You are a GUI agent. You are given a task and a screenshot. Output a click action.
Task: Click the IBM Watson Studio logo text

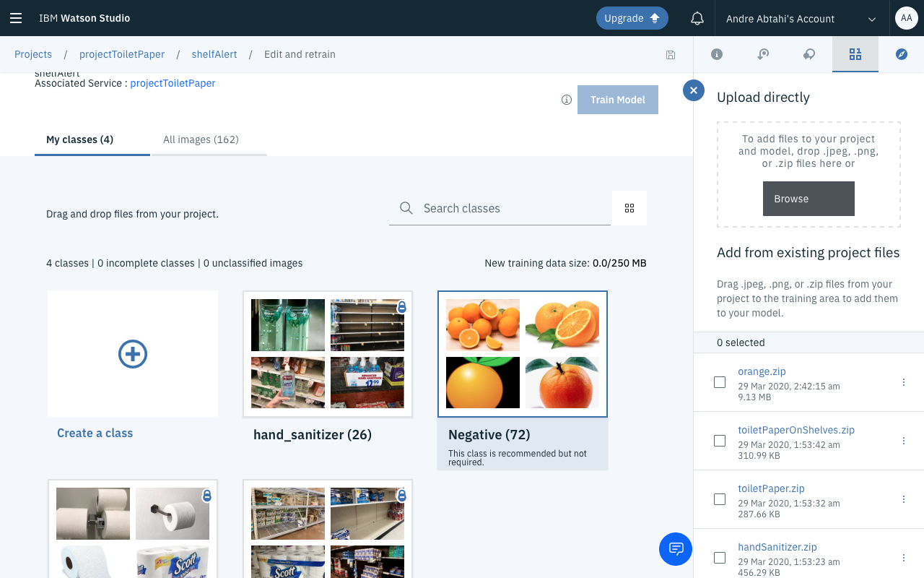coord(84,18)
